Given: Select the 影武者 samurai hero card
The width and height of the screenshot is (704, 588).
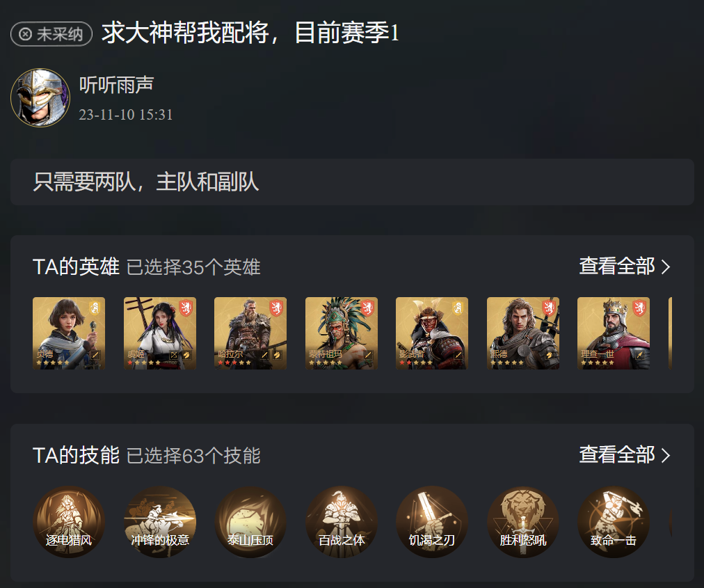Looking at the screenshot, I should pyautogui.click(x=432, y=333).
